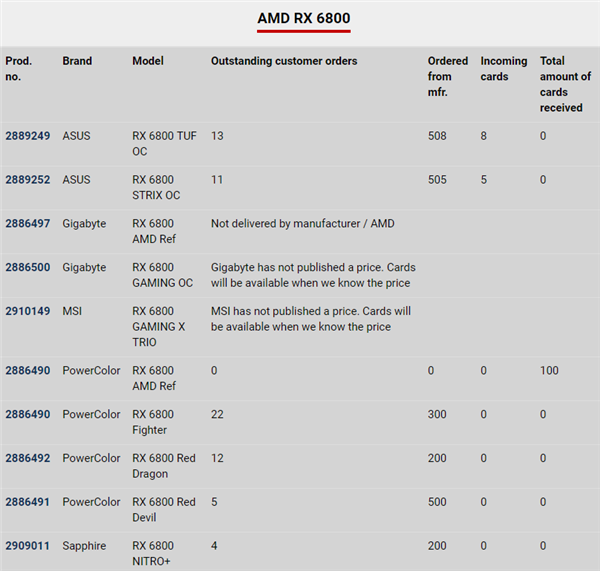
Task: Click the '22' outstanding orders value
Action: pos(217,414)
